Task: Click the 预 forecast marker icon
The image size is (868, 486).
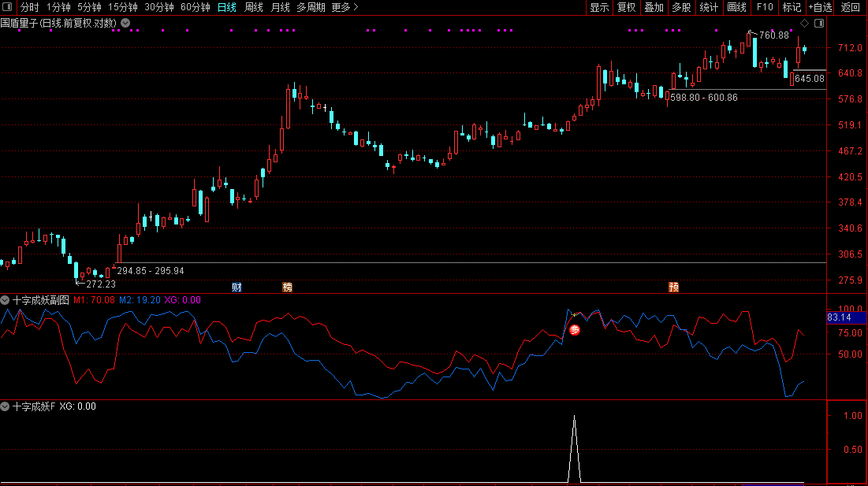Action: point(673,287)
